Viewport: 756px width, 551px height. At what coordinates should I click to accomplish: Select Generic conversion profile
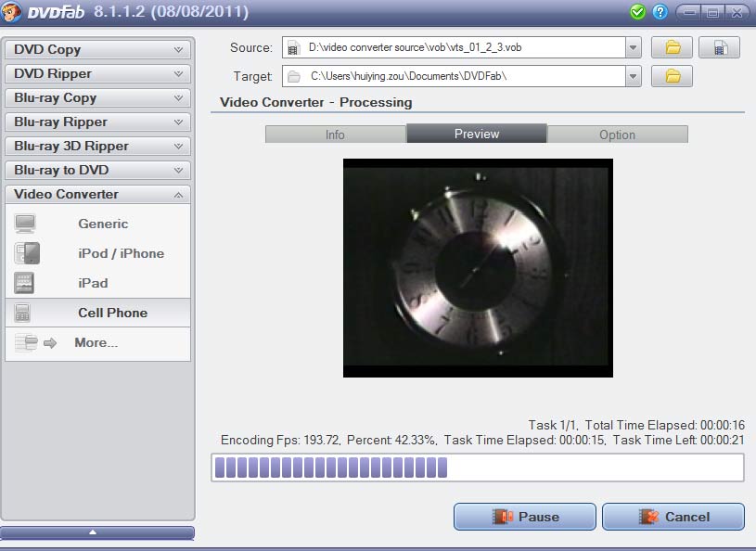(x=98, y=224)
